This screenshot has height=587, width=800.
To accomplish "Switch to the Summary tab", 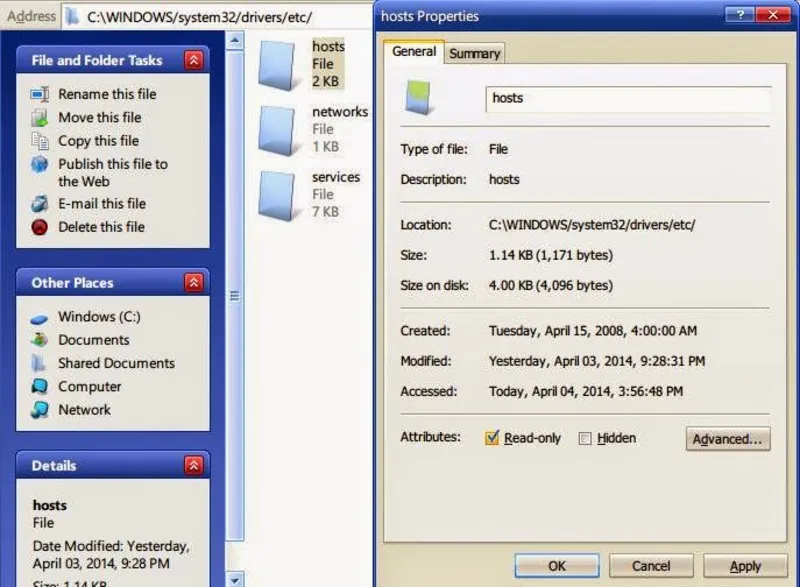I will (474, 54).
